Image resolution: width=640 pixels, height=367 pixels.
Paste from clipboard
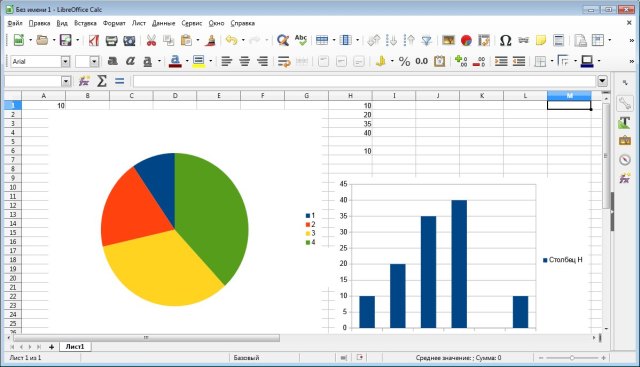click(x=186, y=40)
